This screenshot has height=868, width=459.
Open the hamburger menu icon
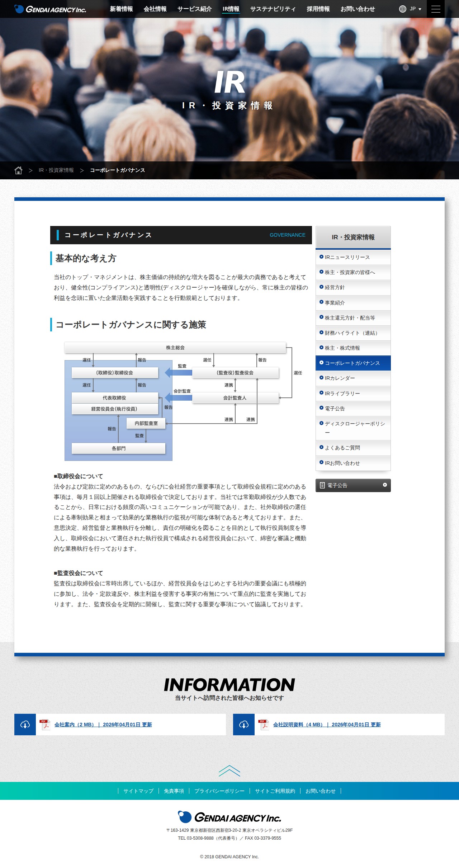coord(436,9)
